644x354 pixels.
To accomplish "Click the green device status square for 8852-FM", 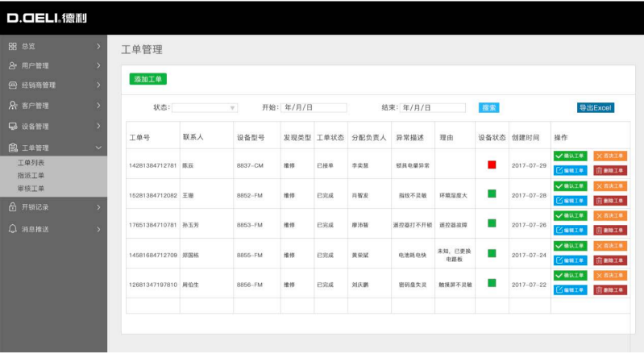I will point(492,194).
